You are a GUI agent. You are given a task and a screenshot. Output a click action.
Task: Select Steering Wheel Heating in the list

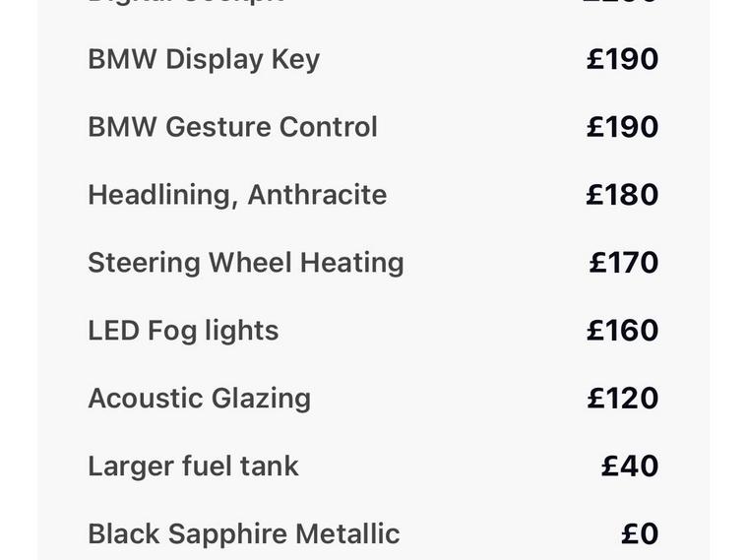pos(246,263)
